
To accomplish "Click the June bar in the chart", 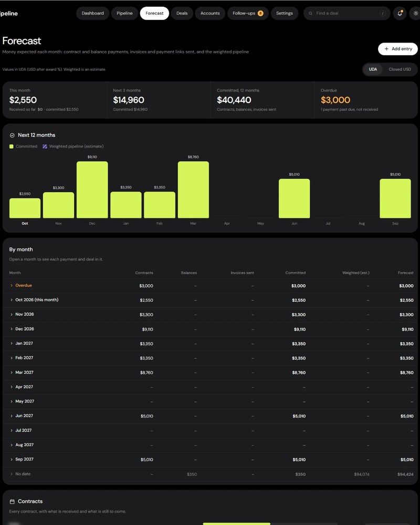I will point(295,198).
